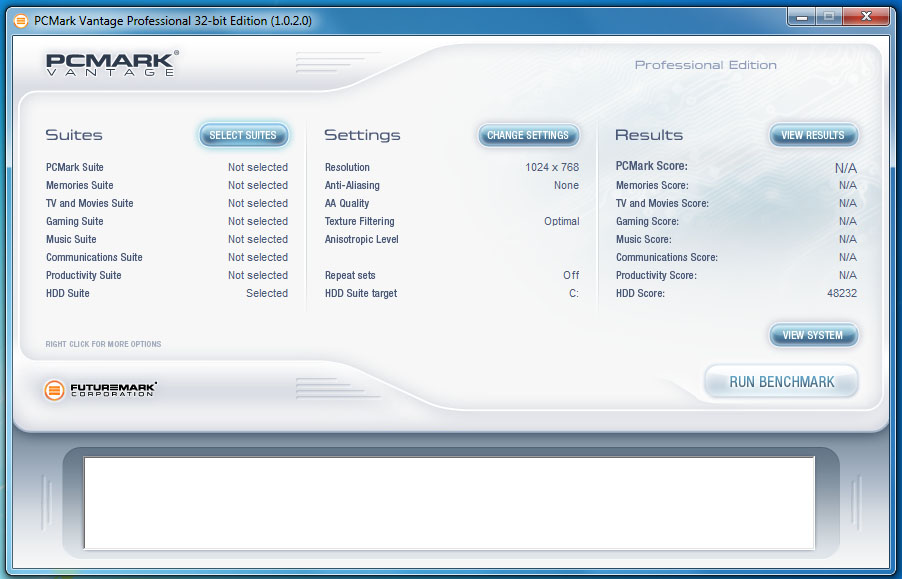Click the 'Optimal' texture filtering value
Image resolution: width=902 pixels, height=579 pixels.
pos(562,221)
